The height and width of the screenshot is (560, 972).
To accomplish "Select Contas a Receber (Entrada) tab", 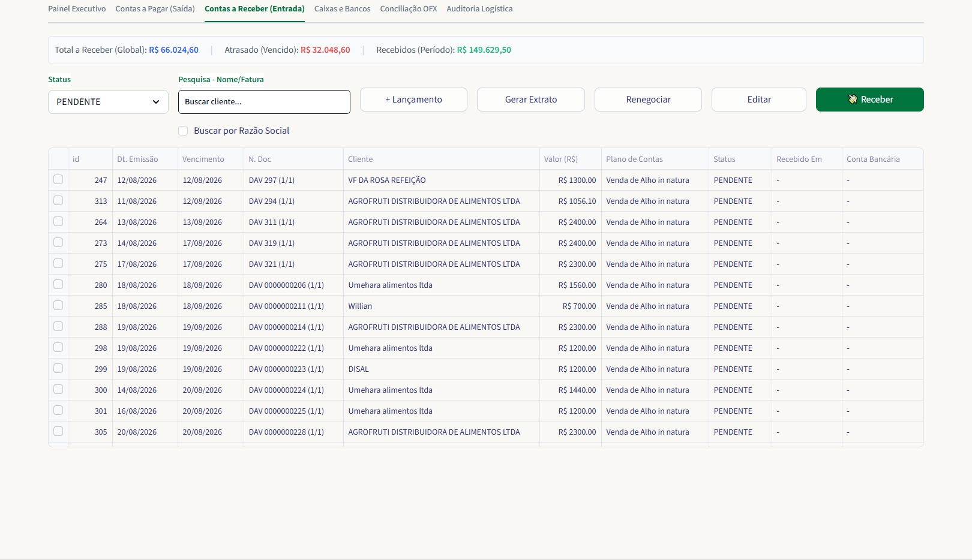I will [x=254, y=9].
